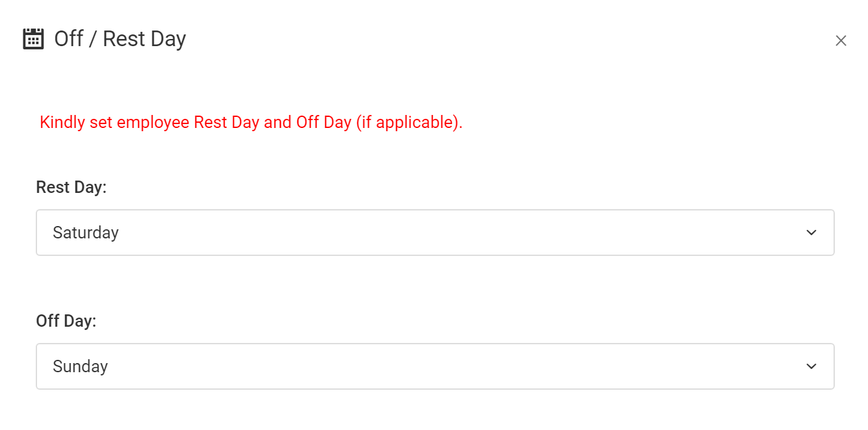
Task: Click the Off Day dropdown chevron arrow
Action: [811, 366]
